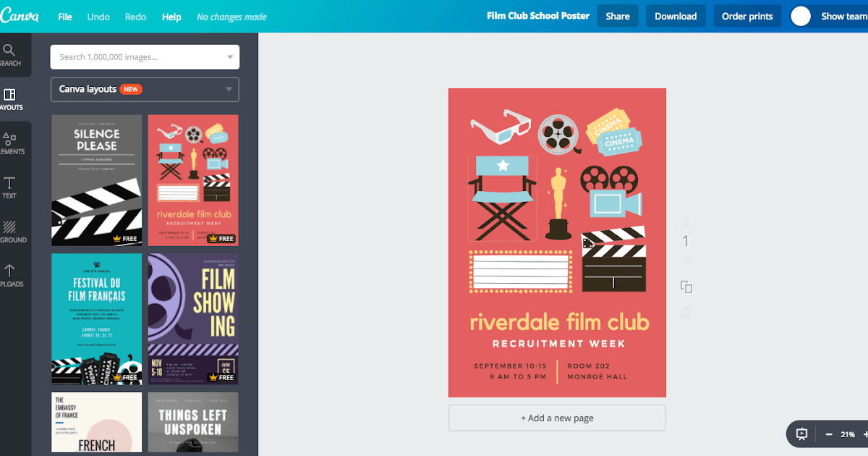Screen dimensions: 868x456
Task: Click the Canva logo
Action: (x=20, y=16)
